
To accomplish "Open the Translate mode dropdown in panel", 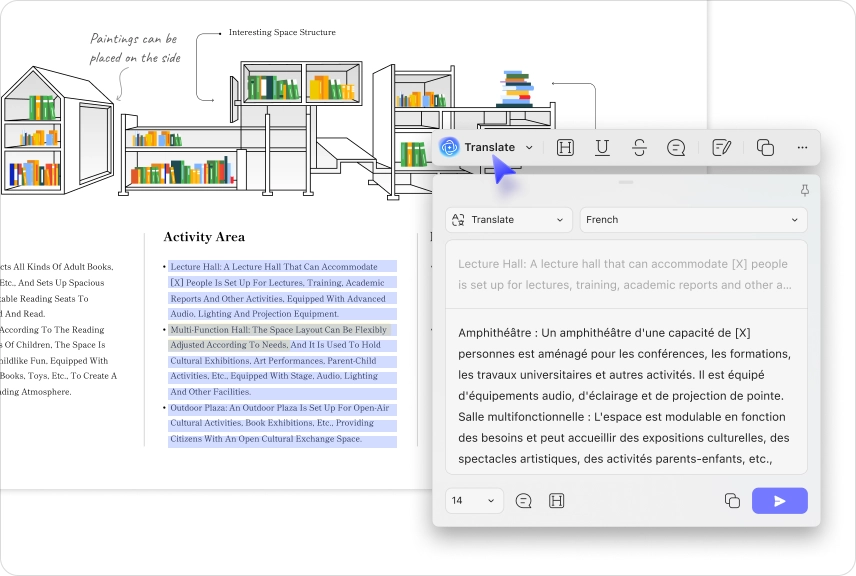I will click(509, 220).
